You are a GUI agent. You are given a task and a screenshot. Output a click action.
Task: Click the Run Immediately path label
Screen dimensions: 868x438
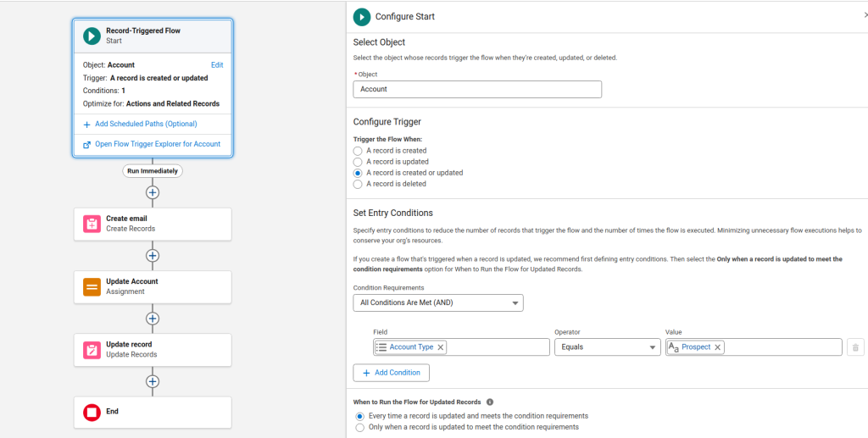[x=153, y=171]
